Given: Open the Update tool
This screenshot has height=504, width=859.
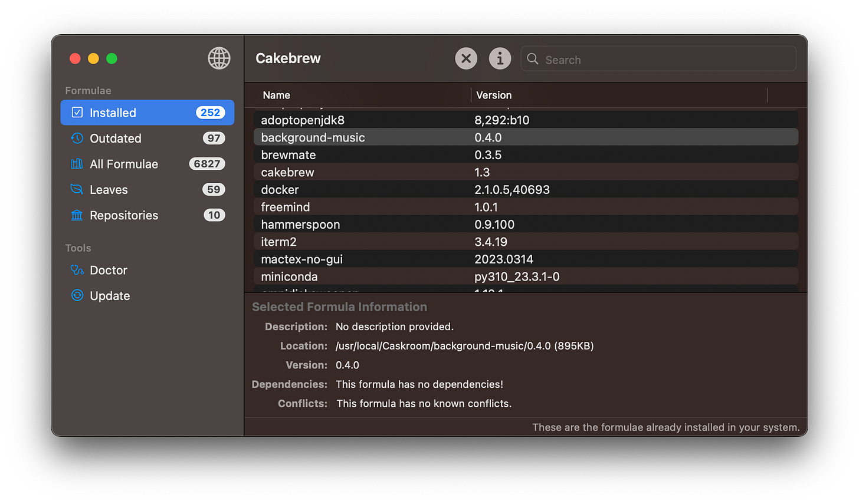Looking at the screenshot, I should click(x=147, y=296).
